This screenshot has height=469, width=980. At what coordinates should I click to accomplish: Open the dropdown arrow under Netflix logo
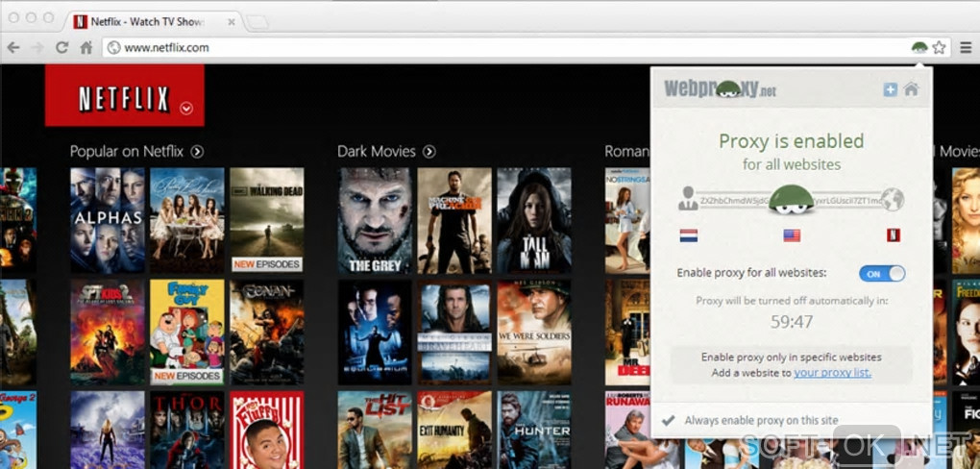point(186,109)
